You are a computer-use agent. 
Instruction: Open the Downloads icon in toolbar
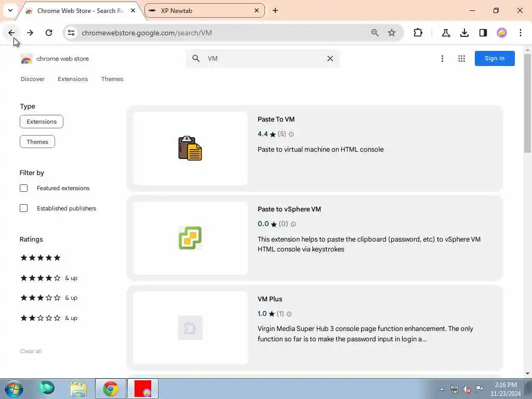point(464,33)
